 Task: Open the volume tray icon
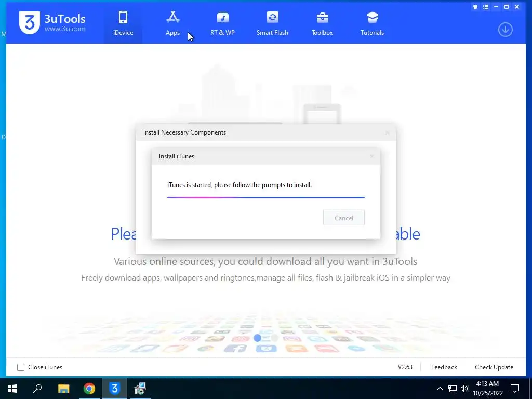pos(464,389)
